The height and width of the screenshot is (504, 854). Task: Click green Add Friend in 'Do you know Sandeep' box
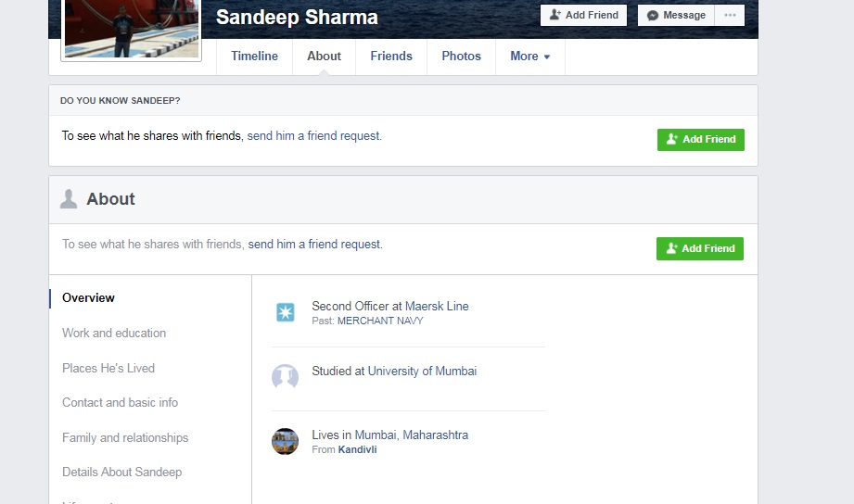(700, 140)
